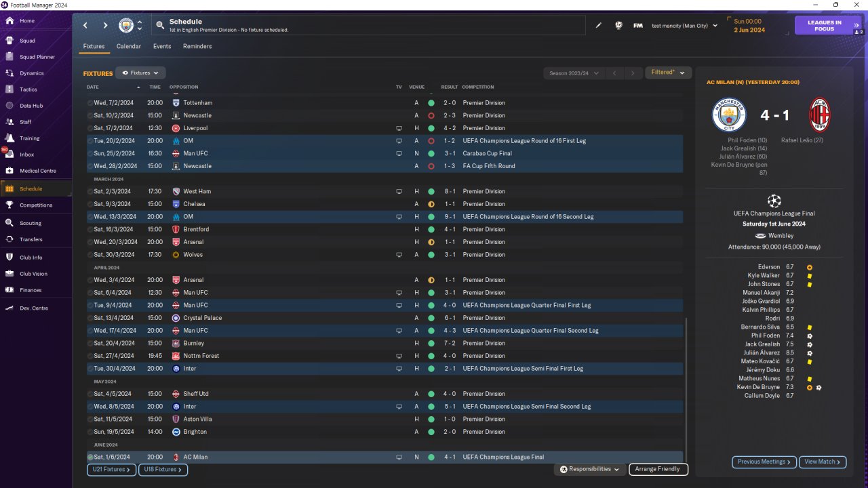Click the Schedule search field
Image resolution: width=868 pixels, height=488 pixels.
point(369,26)
